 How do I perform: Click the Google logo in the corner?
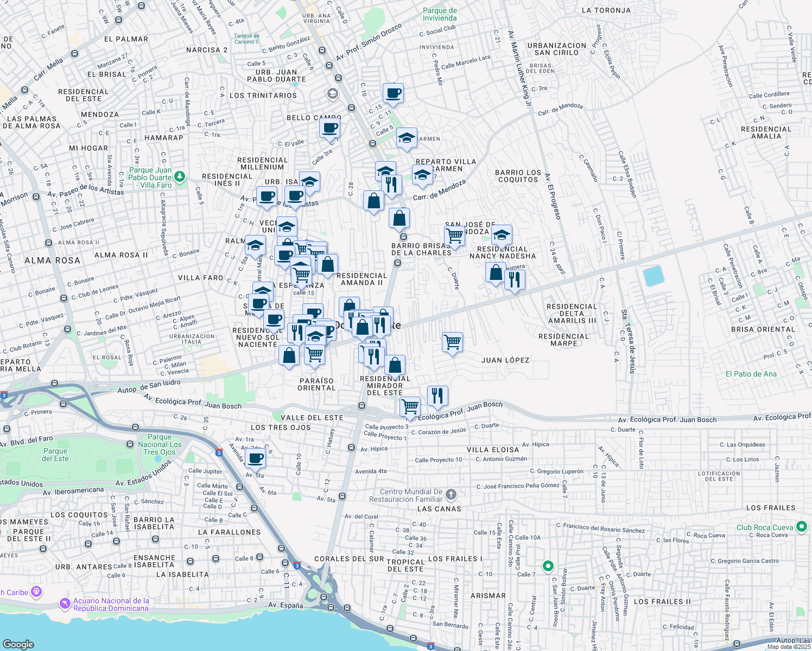tap(18, 644)
